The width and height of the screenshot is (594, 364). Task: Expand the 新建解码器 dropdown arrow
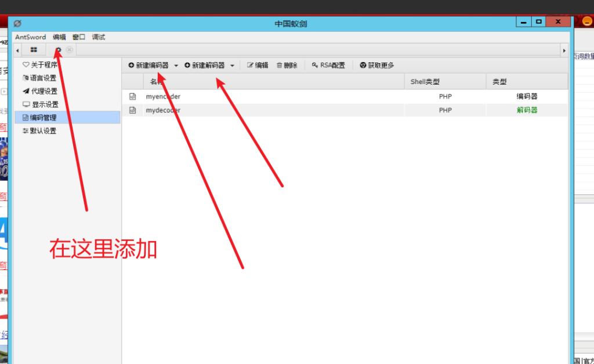233,66
